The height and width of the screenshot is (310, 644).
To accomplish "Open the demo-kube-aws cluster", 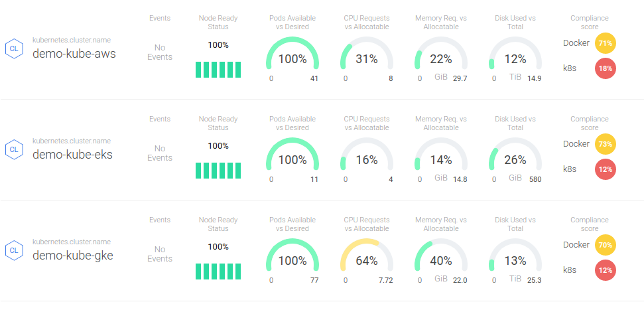I will [74, 54].
